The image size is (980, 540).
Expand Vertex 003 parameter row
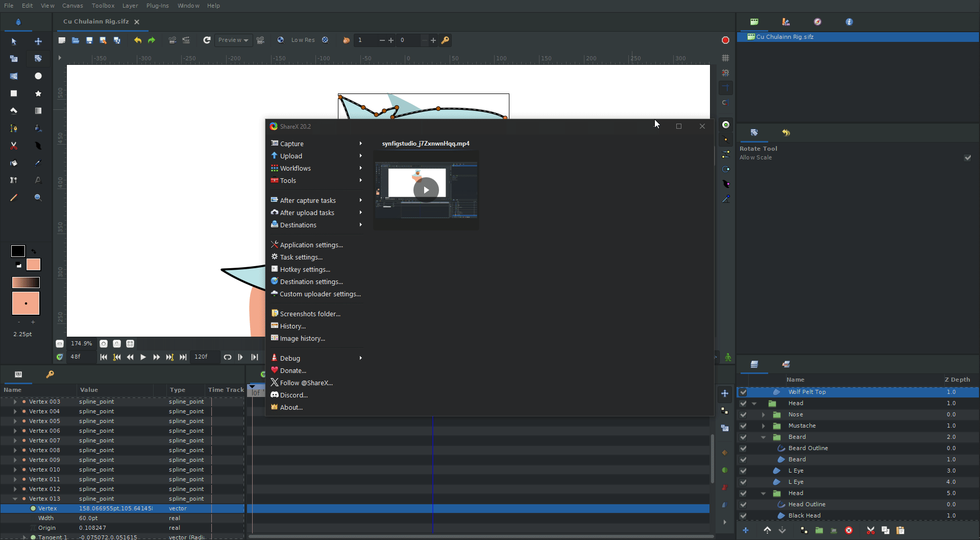tap(15, 402)
